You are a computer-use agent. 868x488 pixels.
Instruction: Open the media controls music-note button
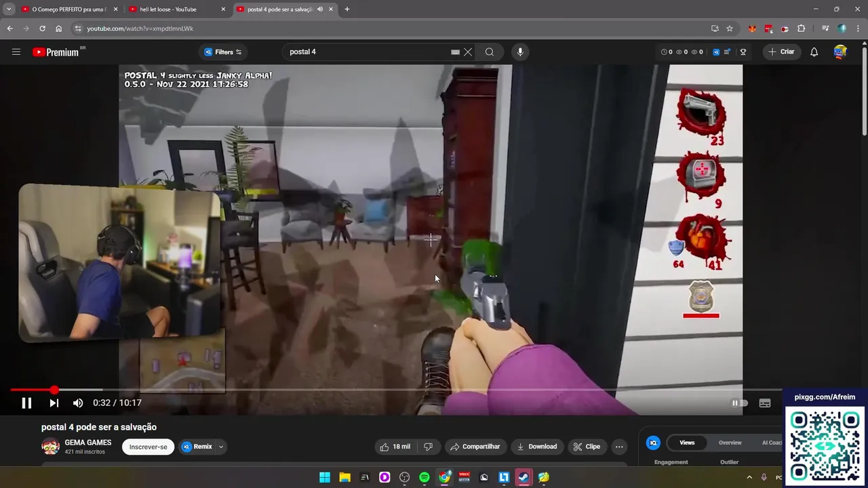(825, 28)
